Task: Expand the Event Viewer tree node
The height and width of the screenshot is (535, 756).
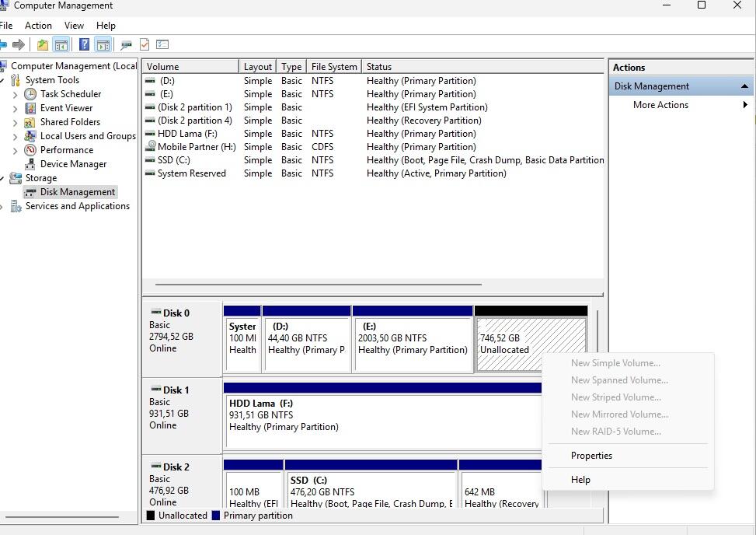Action: (x=17, y=107)
